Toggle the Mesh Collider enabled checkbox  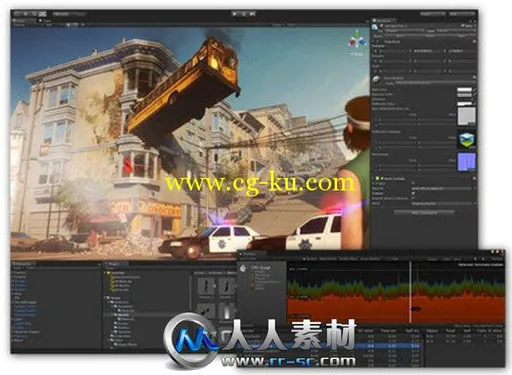pos(382,179)
